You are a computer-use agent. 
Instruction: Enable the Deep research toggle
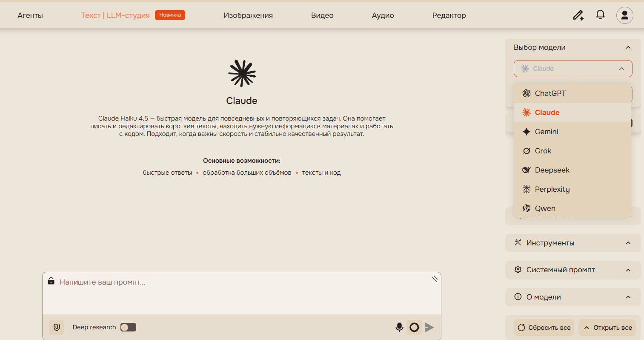click(x=128, y=327)
